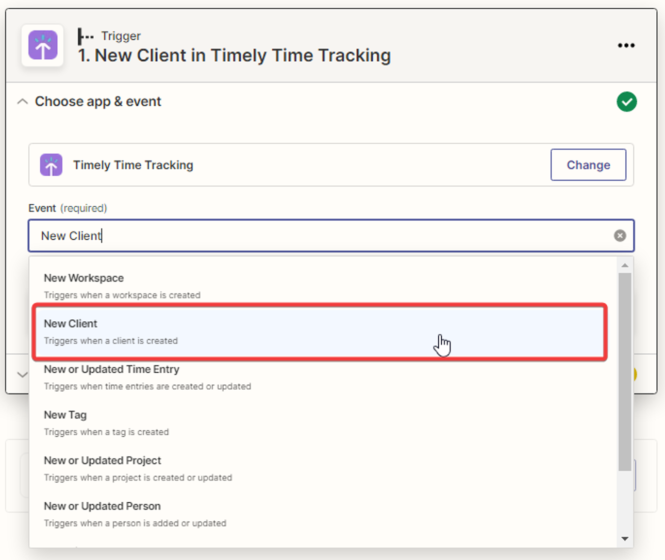Expand the collapsed section below the dropdown
Image resolution: width=665 pixels, height=560 pixels.
[22, 375]
